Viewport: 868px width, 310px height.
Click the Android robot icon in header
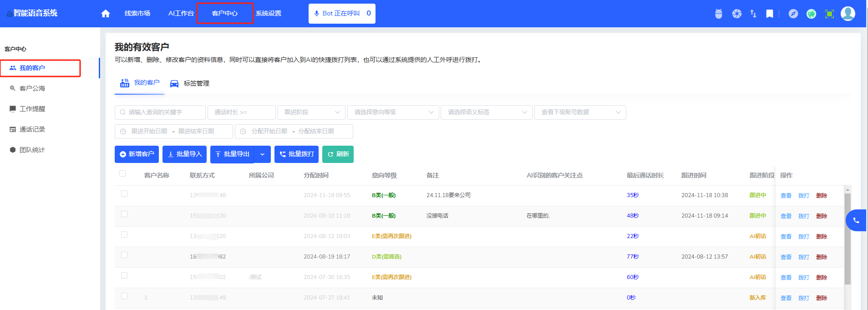click(x=719, y=14)
